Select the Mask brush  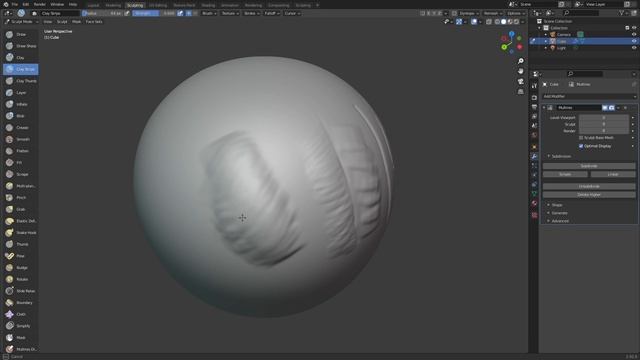click(20, 338)
